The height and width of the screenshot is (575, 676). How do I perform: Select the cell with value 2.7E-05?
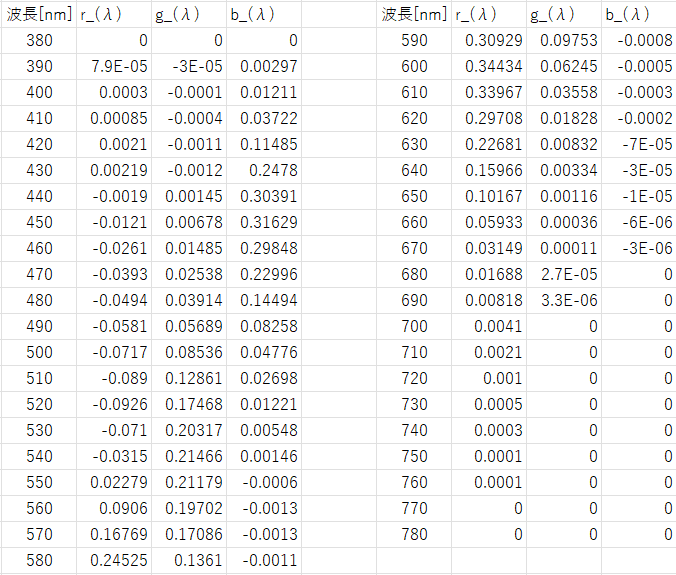pyautogui.click(x=564, y=274)
